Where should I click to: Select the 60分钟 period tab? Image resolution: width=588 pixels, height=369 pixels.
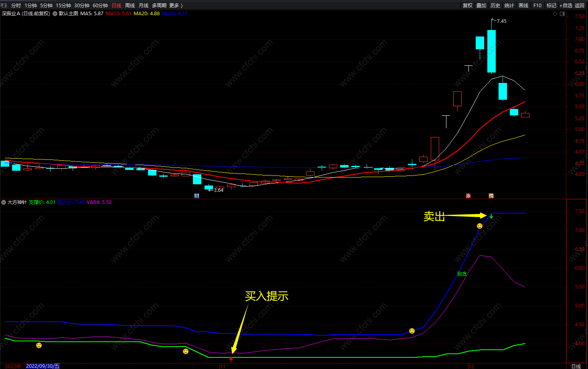(x=100, y=5)
